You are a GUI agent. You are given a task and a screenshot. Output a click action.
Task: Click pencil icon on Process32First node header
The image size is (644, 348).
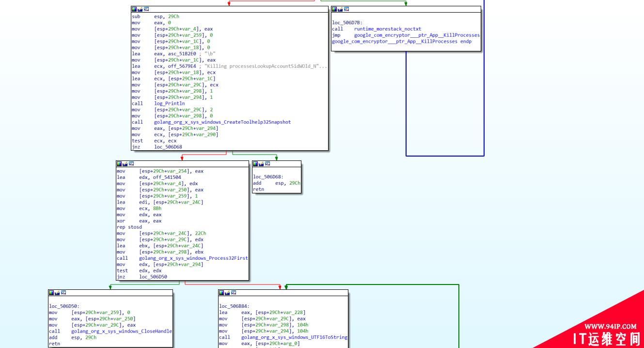point(125,164)
